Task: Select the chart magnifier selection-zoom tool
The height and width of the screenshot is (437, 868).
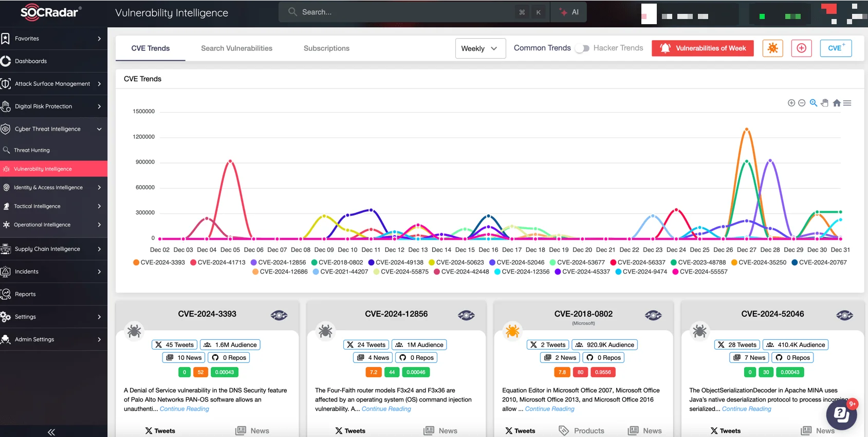Action: tap(814, 103)
